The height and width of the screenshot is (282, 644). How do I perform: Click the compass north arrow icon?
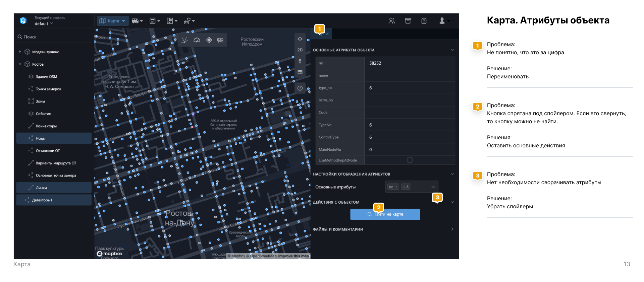coord(300,61)
